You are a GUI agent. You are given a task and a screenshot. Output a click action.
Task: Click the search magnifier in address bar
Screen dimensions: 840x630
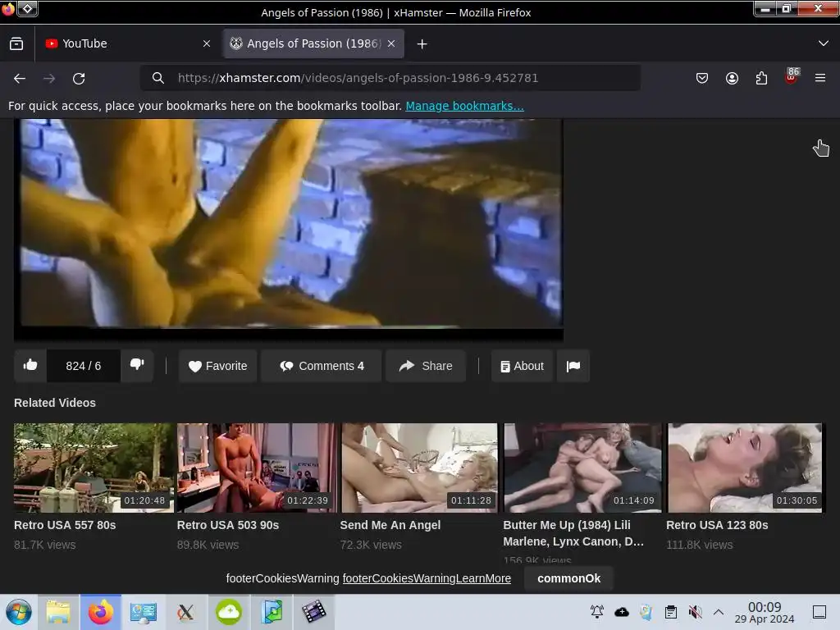[158, 78]
